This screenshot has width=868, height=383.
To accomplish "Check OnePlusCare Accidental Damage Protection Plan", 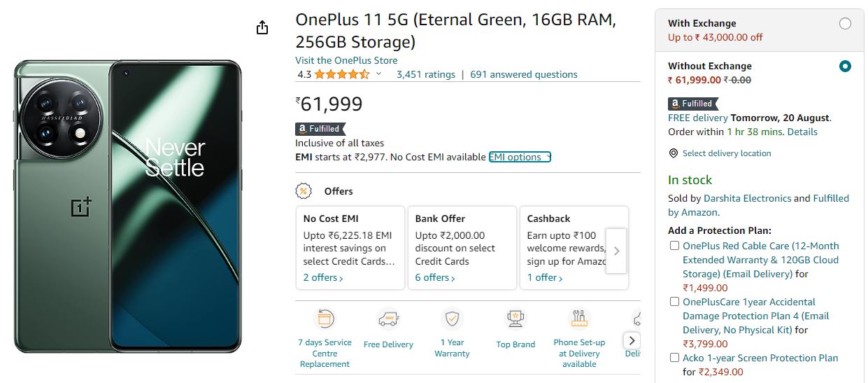I will pos(674,302).
